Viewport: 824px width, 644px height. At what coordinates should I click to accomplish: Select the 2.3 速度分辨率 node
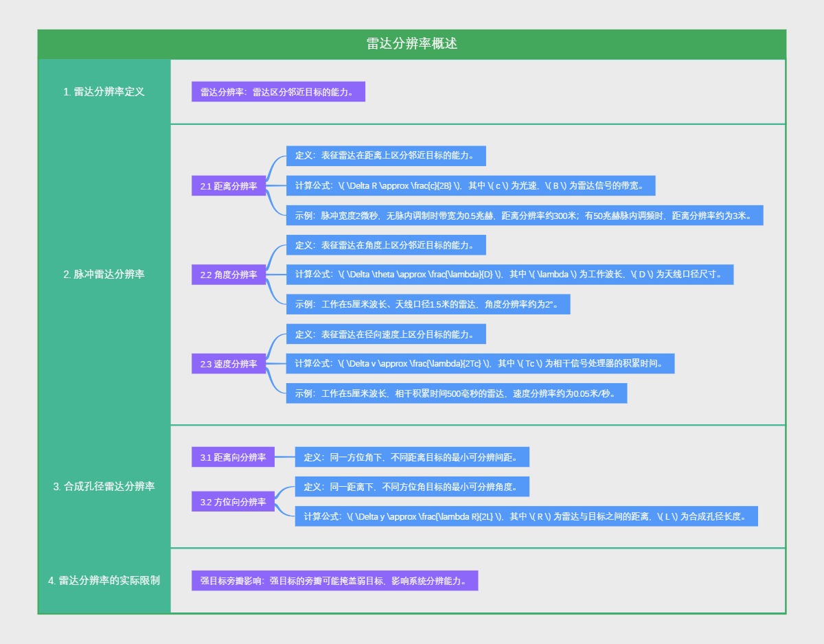[x=229, y=364]
